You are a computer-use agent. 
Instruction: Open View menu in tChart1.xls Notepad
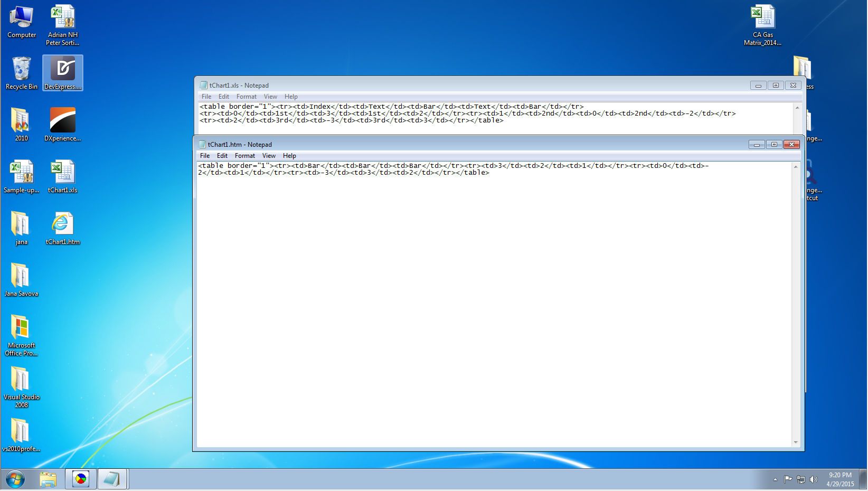coord(270,97)
